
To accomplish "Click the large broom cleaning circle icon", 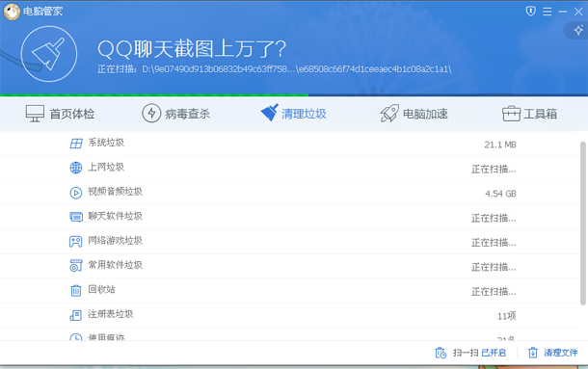I will [49, 54].
